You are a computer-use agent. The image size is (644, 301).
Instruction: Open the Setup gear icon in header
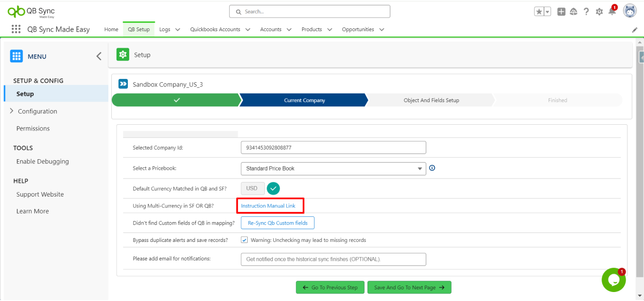[x=599, y=12]
